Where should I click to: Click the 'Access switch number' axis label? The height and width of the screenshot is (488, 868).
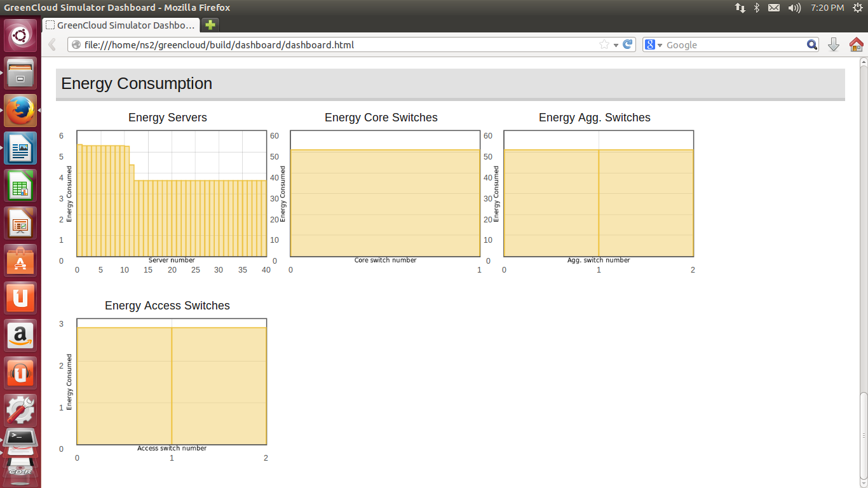[x=172, y=448]
